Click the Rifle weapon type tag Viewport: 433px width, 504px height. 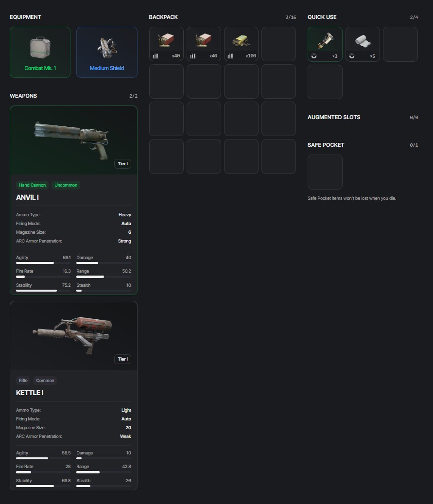[x=23, y=381]
